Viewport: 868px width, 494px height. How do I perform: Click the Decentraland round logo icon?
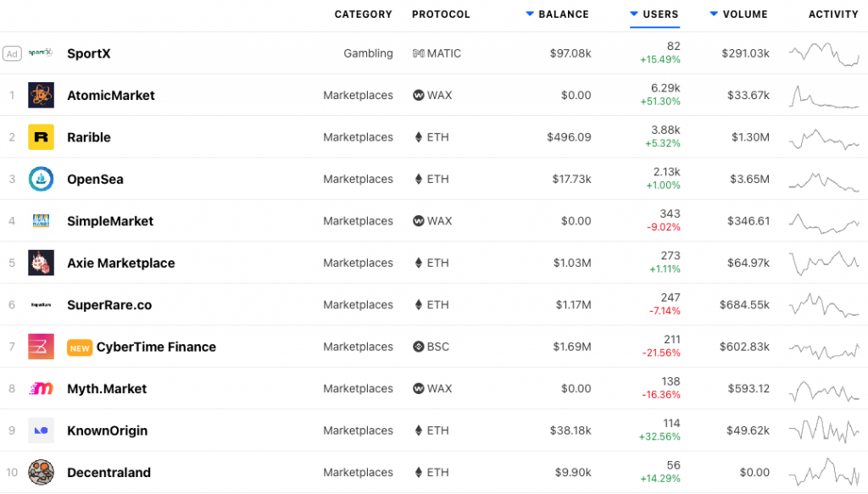click(x=41, y=473)
